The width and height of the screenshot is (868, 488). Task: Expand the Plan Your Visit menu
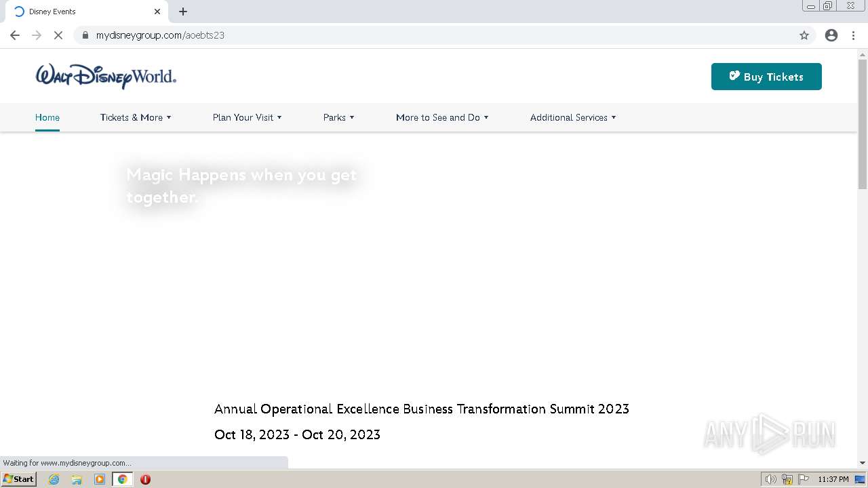click(247, 117)
